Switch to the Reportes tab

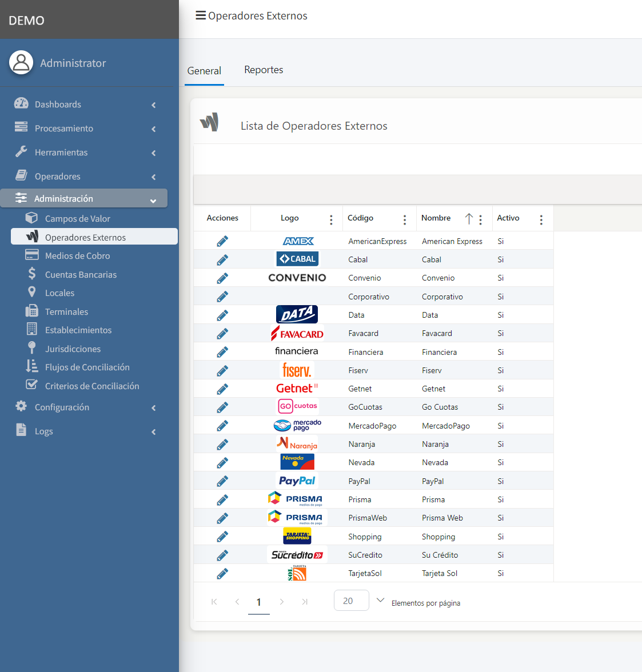(264, 70)
